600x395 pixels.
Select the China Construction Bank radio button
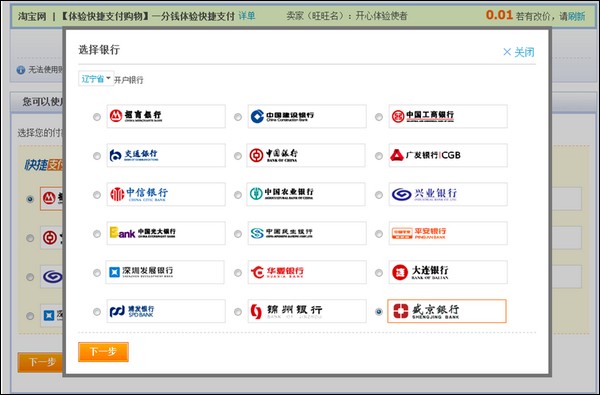point(238,117)
